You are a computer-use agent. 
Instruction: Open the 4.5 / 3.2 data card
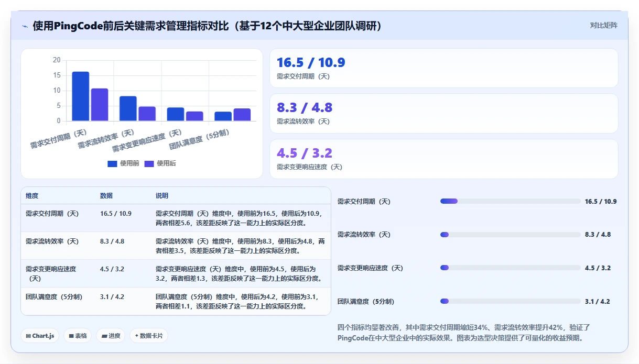click(443, 159)
